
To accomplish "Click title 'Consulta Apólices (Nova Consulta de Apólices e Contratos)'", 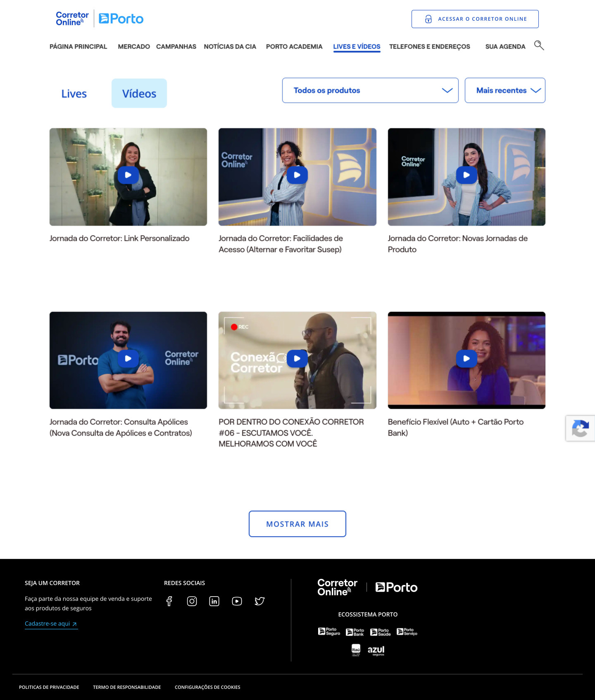I will click(x=121, y=428).
